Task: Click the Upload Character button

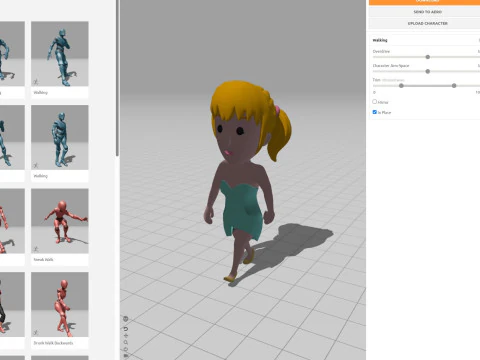Action: 424,23
